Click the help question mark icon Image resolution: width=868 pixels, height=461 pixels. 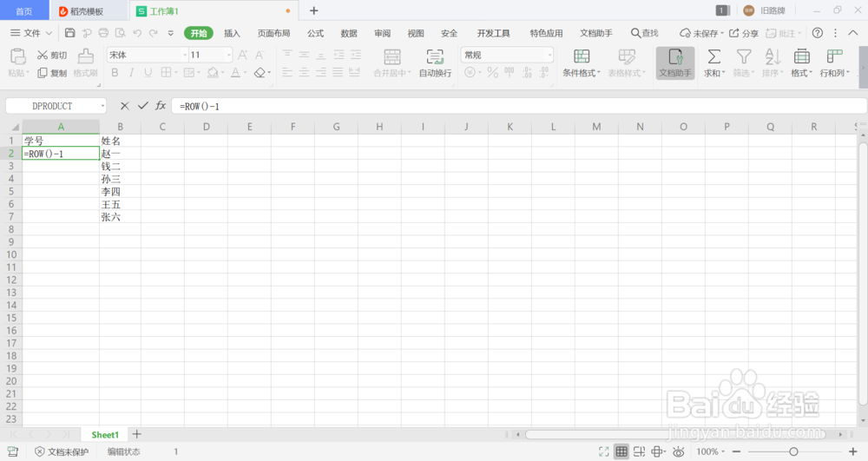(817, 33)
